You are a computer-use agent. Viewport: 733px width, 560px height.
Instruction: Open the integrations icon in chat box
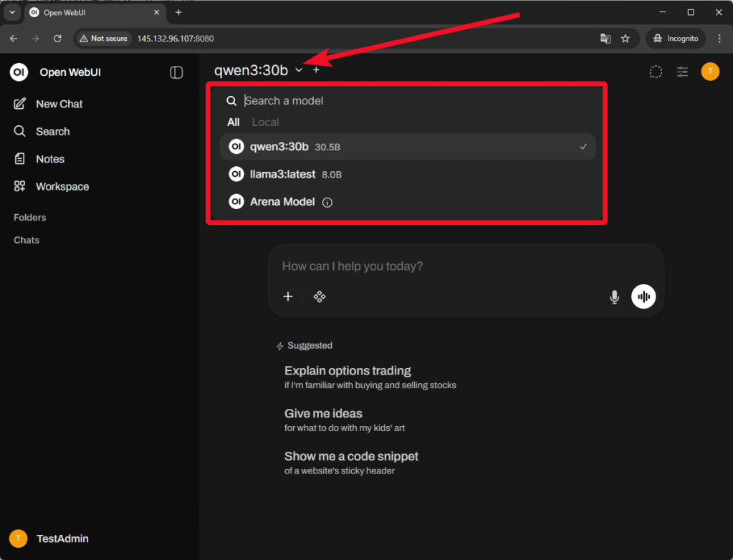(x=320, y=296)
